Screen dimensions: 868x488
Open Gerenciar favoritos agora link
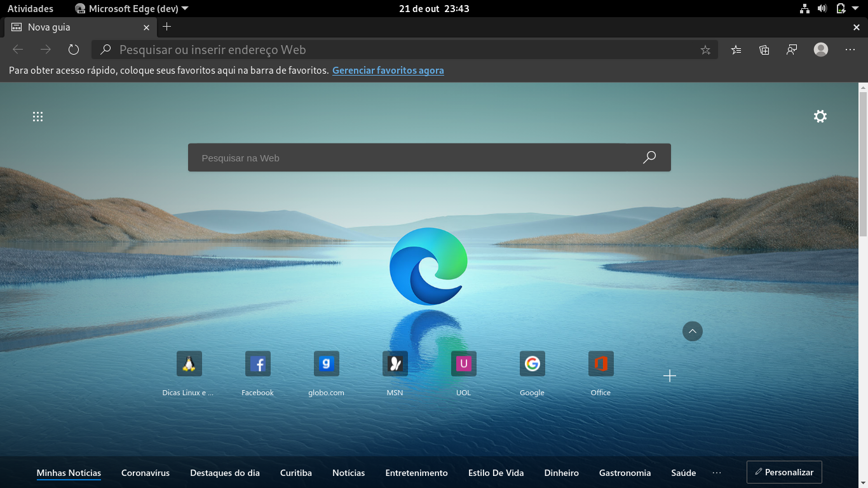pos(388,71)
